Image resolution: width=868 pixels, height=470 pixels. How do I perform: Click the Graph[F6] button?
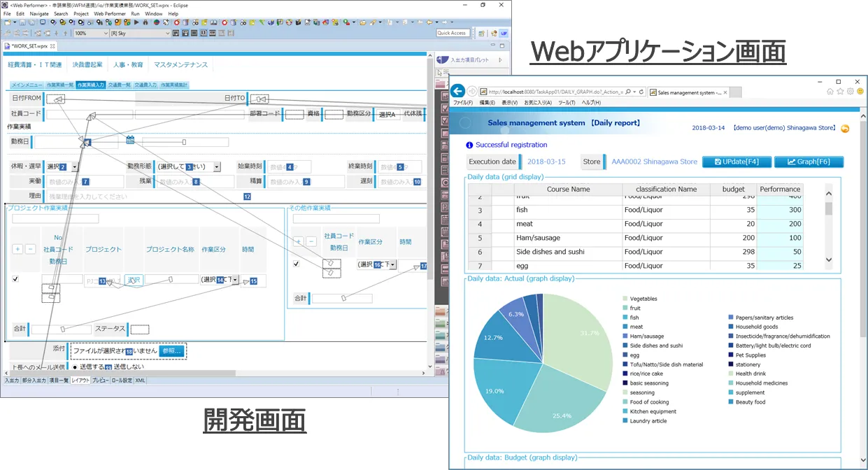click(809, 162)
